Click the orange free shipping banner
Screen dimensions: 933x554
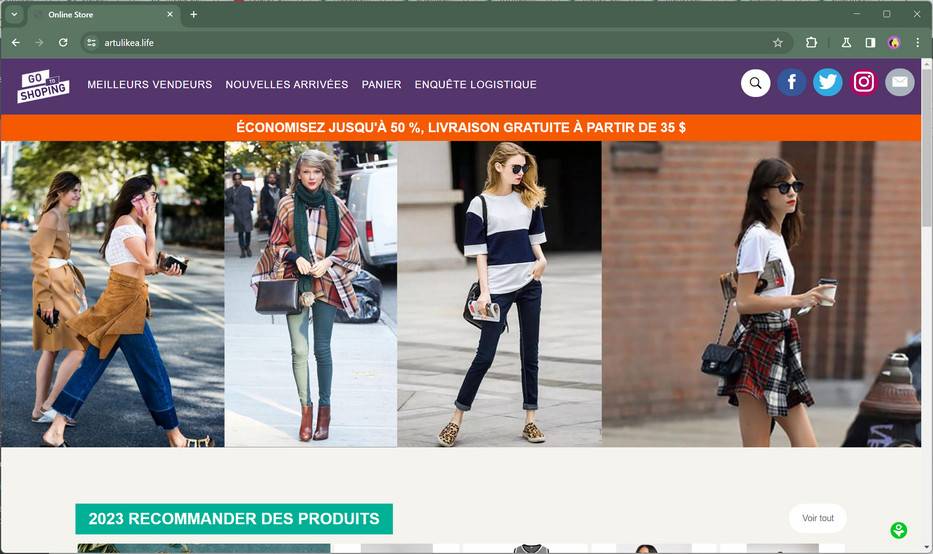(461, 127)
